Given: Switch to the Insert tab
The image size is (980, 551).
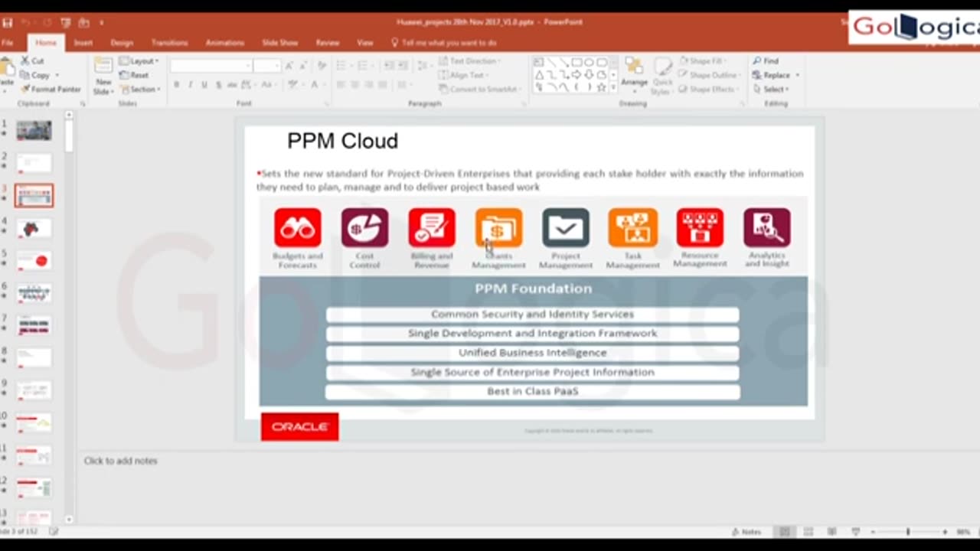Looking at the screenshot, I should tap(83, 43).
